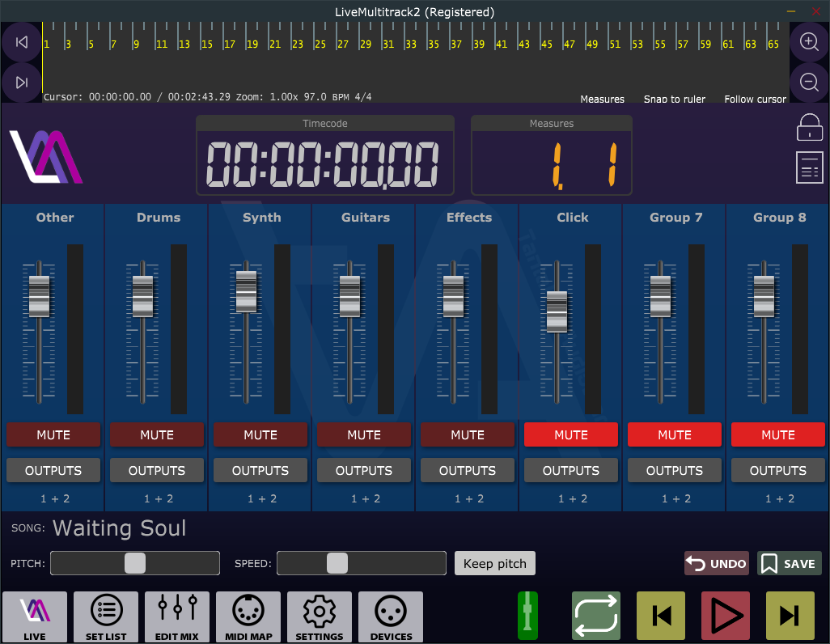Zoom in on the timeline ruler
Image resolution: width=830 pixels, height=644 pixels.
(809, 42)
